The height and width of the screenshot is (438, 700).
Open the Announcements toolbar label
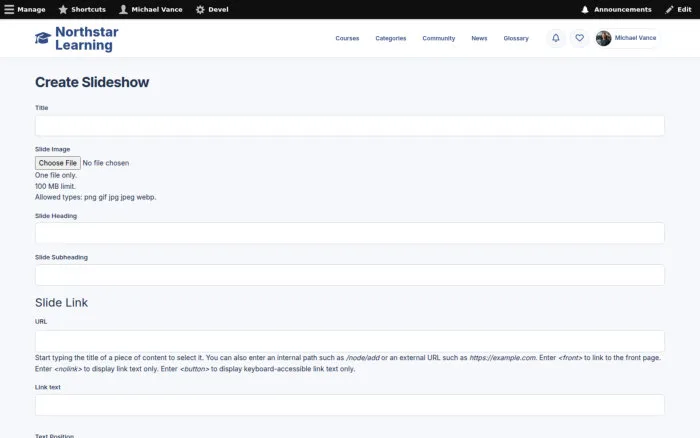[622, 9]
